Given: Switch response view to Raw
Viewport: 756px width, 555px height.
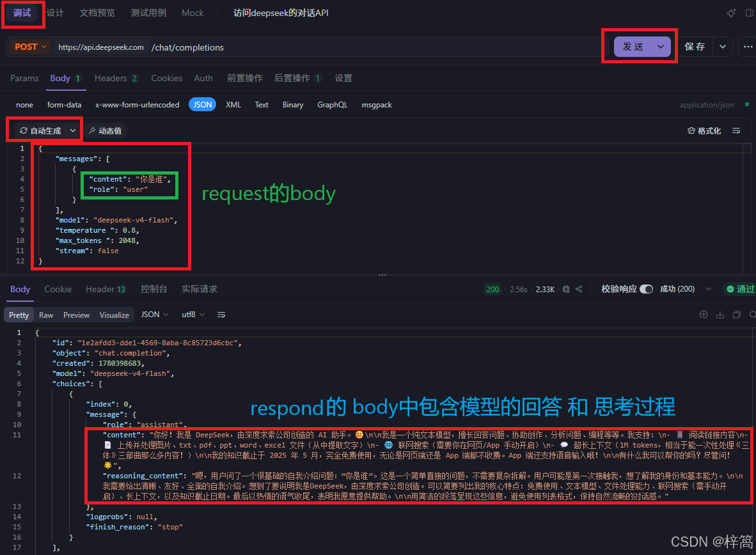Looking at the screenshot, I should coord(46,315).
